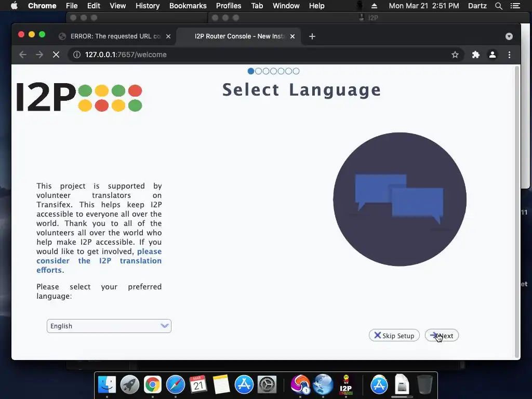The height and width of the screenshot is (399, 532).
Task: Open the Bookmarks menu
Action: pyautogui.click(x=188, y=6)
